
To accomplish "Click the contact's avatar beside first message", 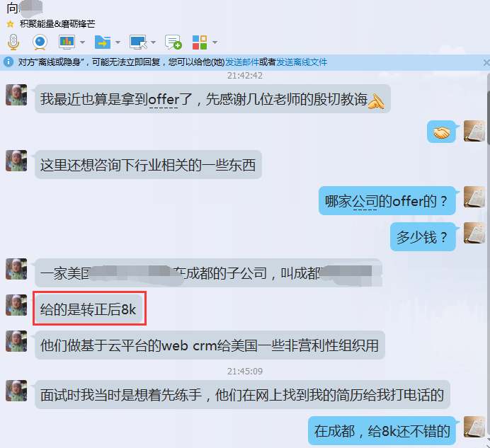I will tap(16, 95).
